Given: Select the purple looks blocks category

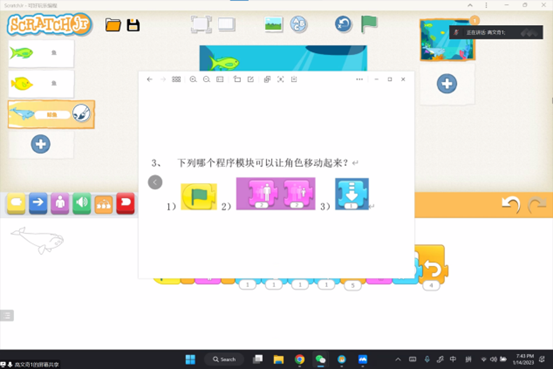Looking at the screenshot, I should tap(60, 203).
